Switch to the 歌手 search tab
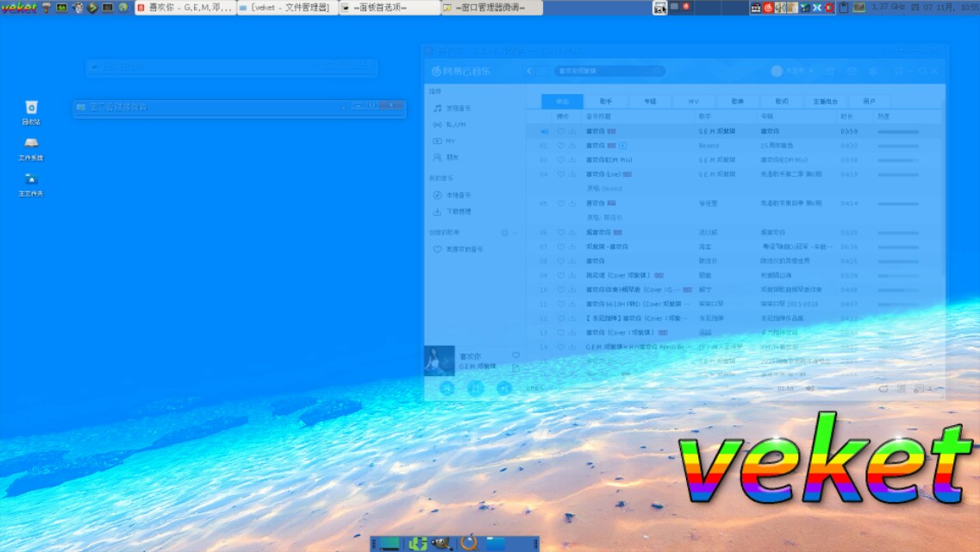The height and width of the screenshot is (552, 980). [x=606, y=101]
